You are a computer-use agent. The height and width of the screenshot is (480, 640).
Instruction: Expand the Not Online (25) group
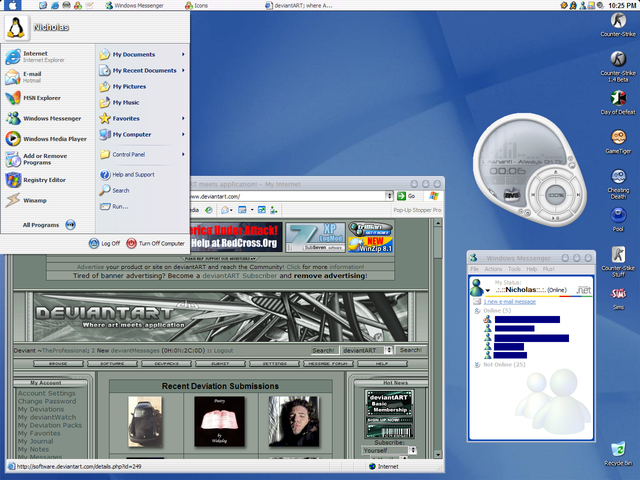point(477,364)
